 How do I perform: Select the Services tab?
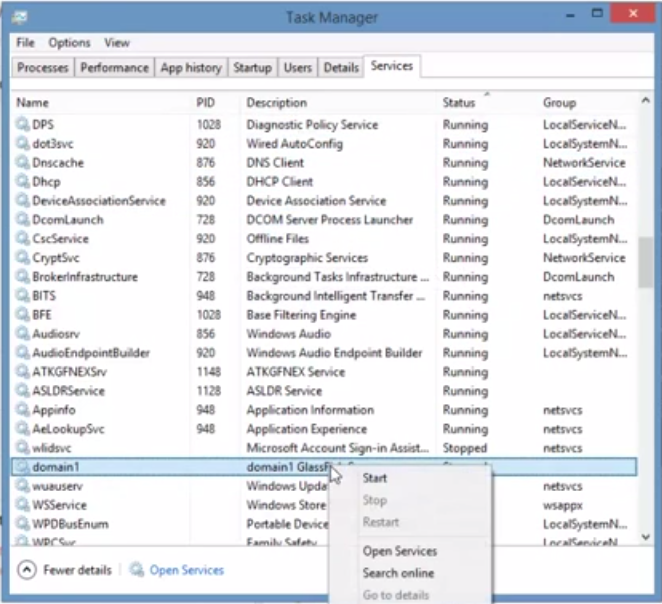pyautogui.click(x=392, y=66)
